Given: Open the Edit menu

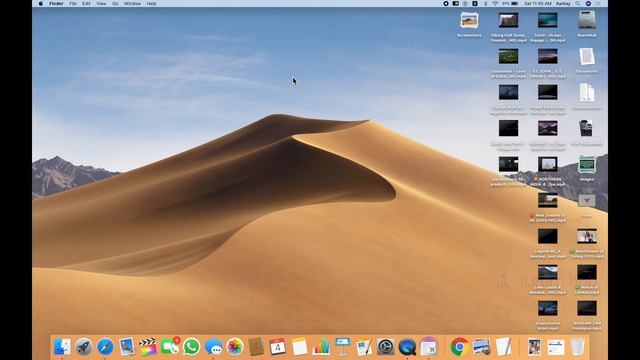Looking at the screenshot, I should [x=86, y=4].
